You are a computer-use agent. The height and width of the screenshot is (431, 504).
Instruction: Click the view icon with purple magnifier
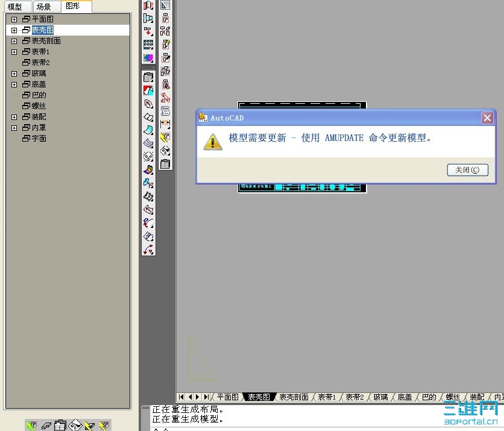click(x=165, y=84)
